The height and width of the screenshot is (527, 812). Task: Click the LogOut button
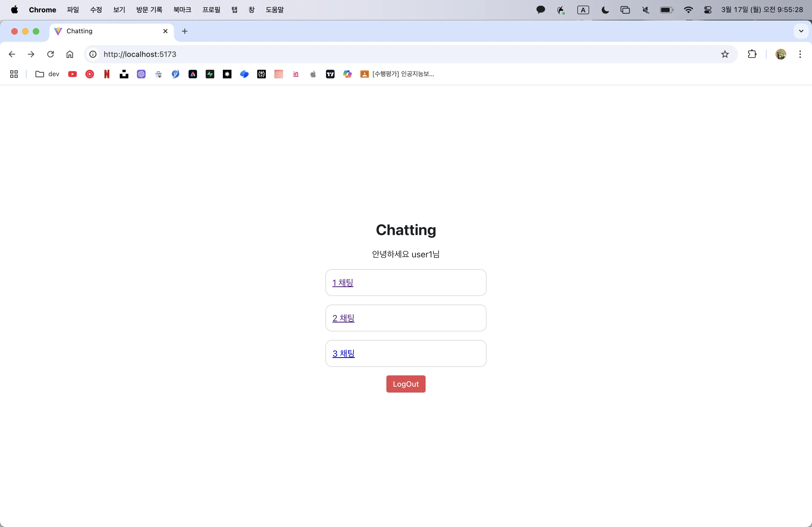pos(406,384)
